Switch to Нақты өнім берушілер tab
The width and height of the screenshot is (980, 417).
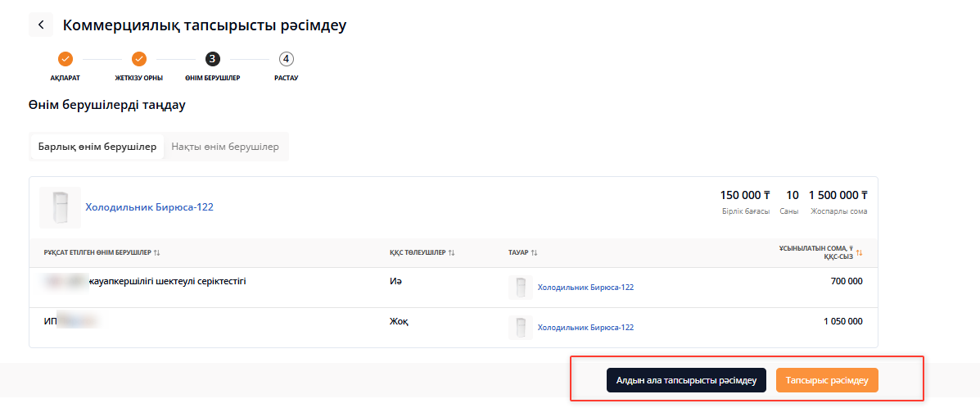tap(225, 147)
